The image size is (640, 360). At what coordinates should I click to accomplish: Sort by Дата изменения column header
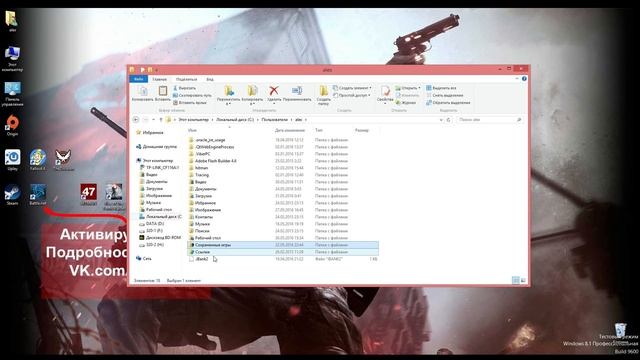290,130
